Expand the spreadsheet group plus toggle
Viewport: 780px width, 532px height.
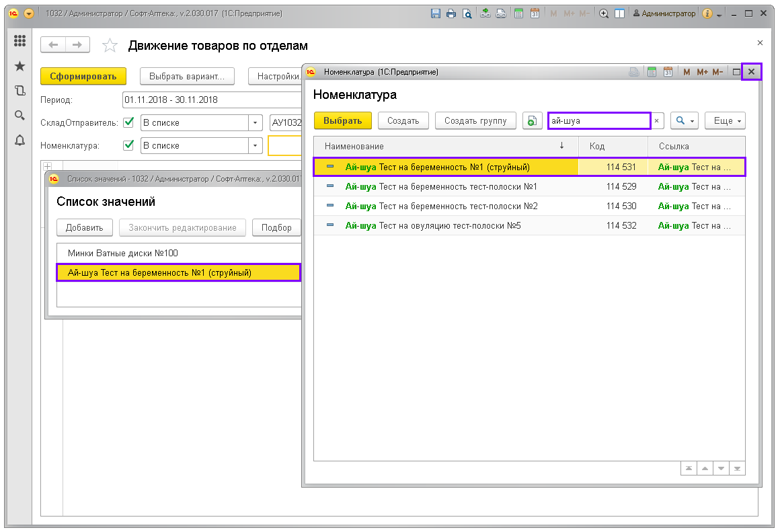point(47,166)
